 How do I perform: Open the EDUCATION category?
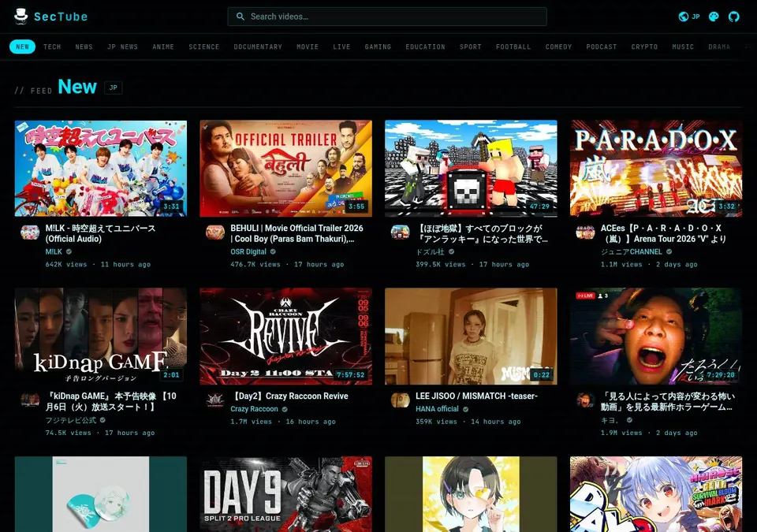pos(425,47)
